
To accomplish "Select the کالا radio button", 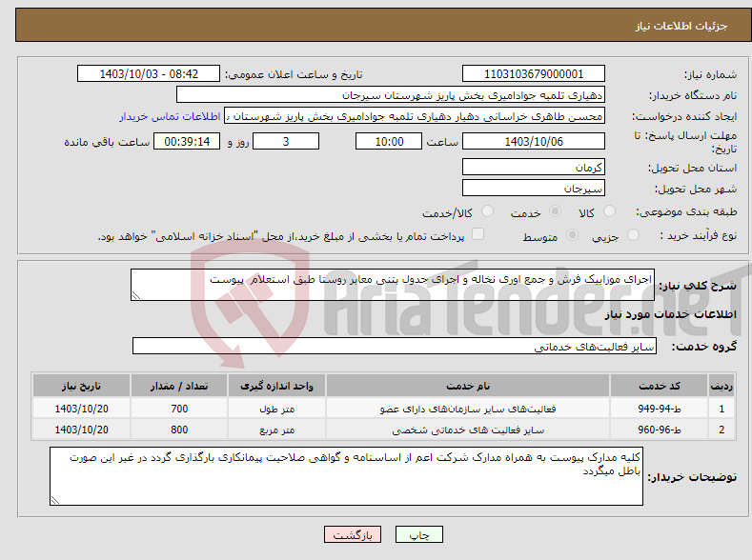I will pos(609,211).
